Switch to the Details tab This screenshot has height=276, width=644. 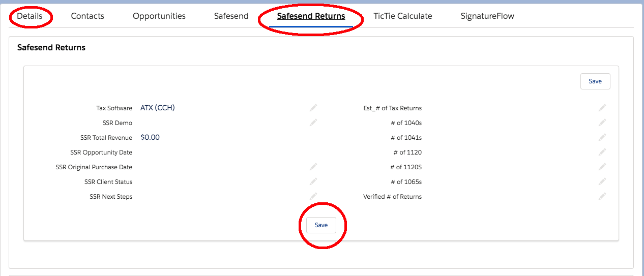30,16
